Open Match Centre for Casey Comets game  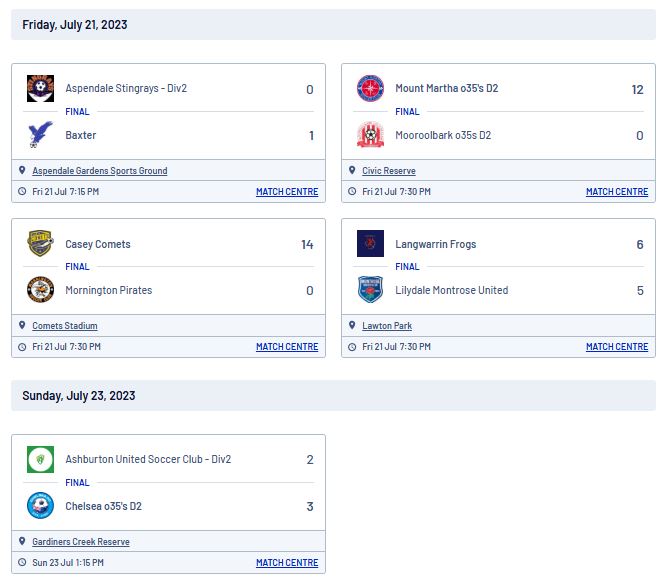[287, 347]
